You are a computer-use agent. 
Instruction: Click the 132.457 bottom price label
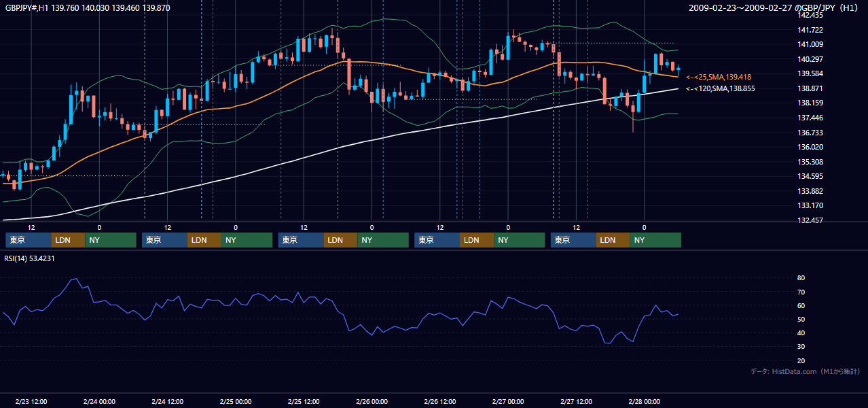pyautogui.click(x=810, y=221)
